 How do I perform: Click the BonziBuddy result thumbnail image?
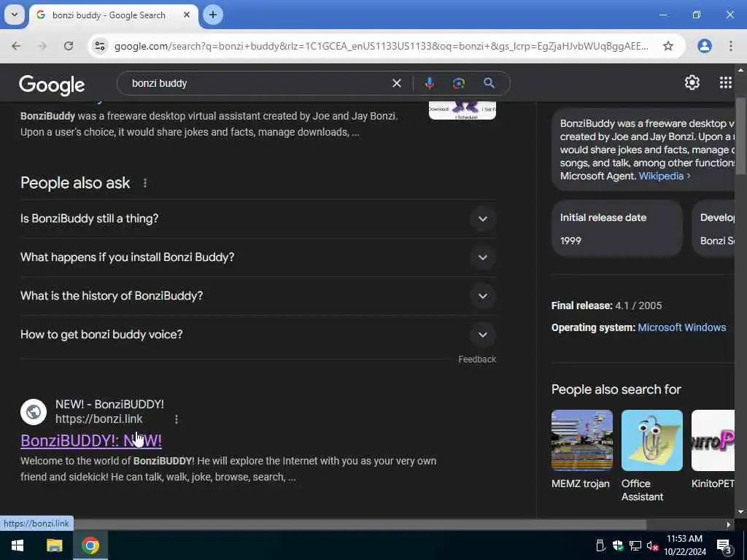[462, 110]
